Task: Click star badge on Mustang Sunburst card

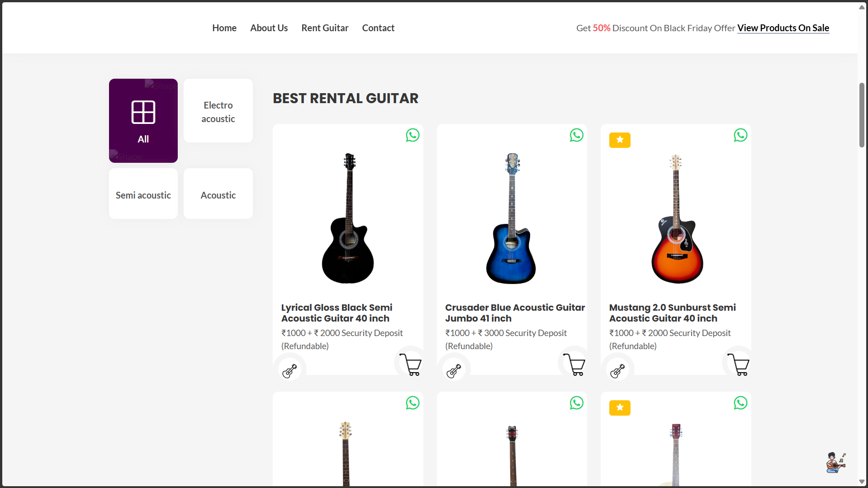Action: 620,140
